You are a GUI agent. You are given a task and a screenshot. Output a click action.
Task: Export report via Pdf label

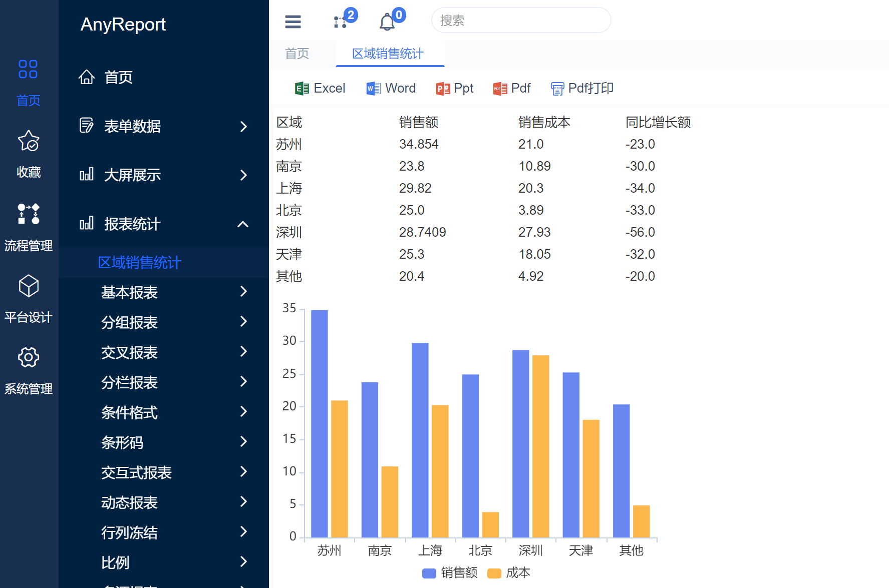point(521,88)
